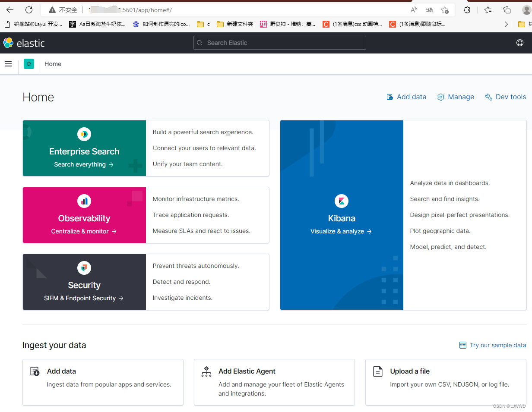Click 'Plot geographic data.' text
532x412 pixels.
440,231
